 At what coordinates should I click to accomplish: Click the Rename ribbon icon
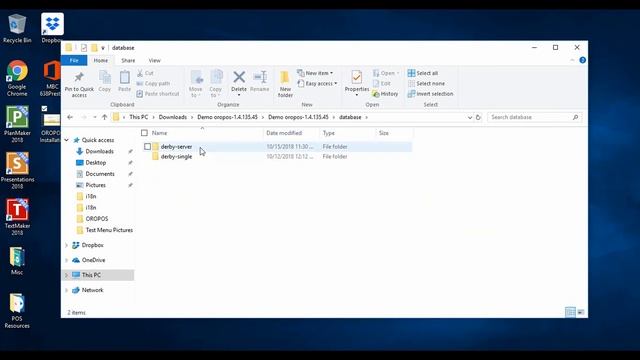pos(260,77)
